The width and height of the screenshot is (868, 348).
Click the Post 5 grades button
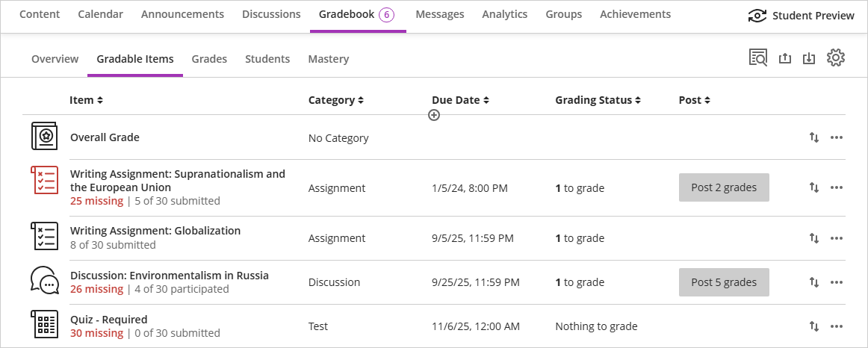[x=724, y=282]
